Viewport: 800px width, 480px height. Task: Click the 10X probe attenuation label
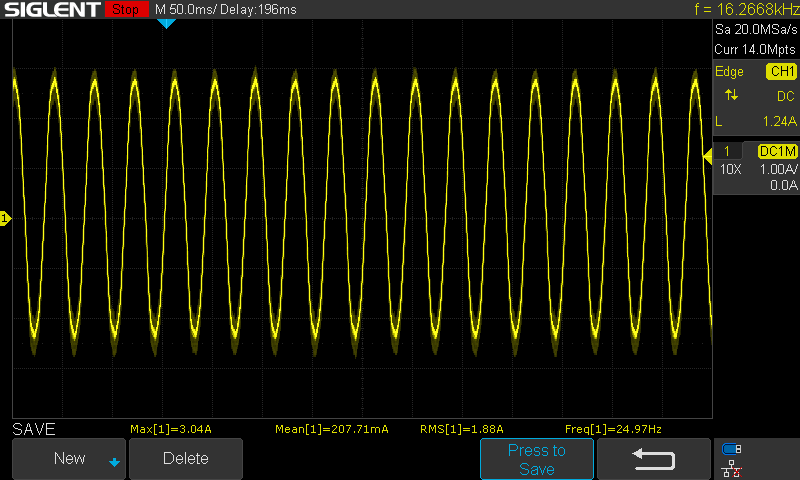[731, 169]
